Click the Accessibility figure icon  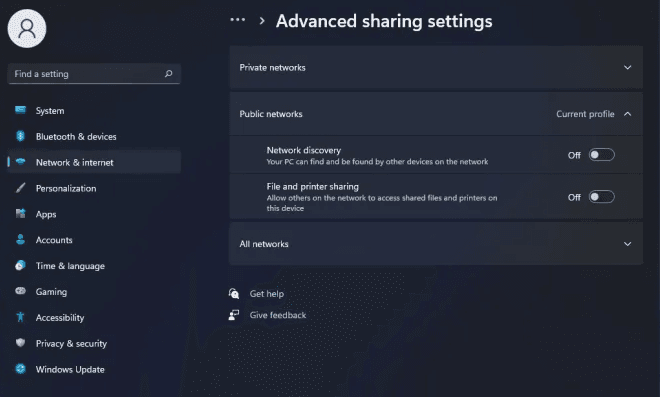click(x=20, y=317)
